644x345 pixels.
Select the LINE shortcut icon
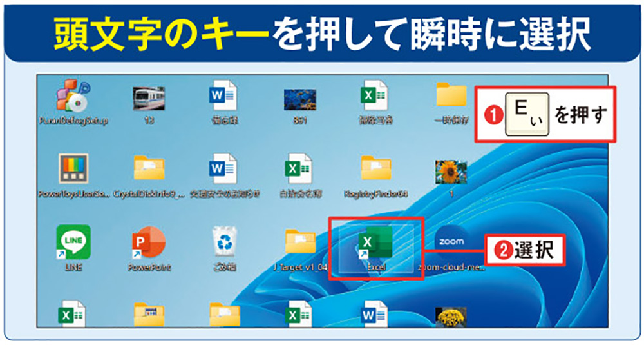pyautogui.click(x=73, y=242)
